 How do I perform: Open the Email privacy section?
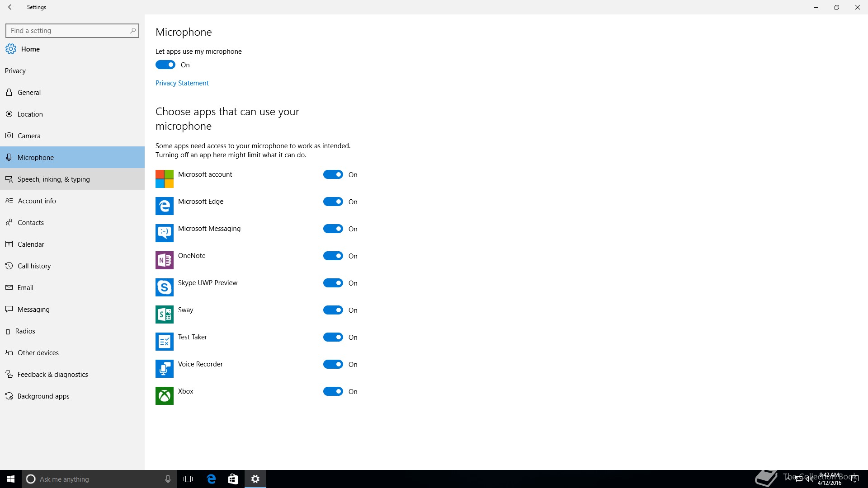tap(72, 287)
